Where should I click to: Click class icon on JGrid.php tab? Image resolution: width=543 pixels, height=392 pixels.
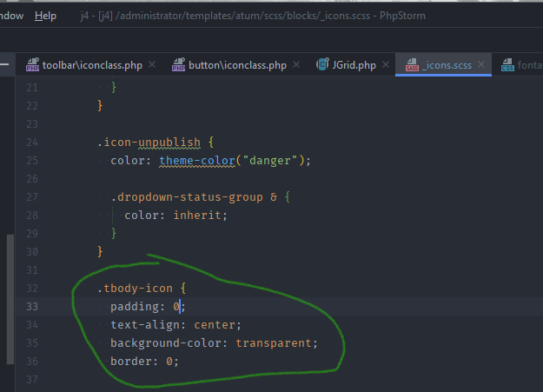click(x=322, y=64)
